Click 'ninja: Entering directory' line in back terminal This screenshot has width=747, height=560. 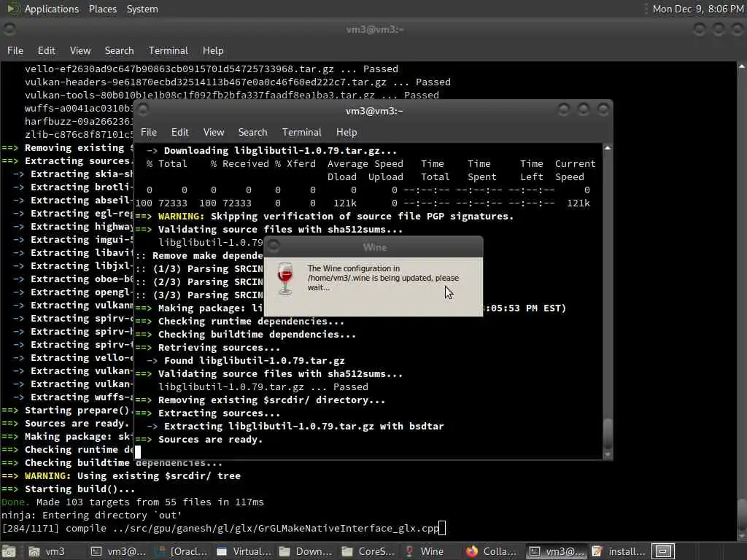pos(91,516)
